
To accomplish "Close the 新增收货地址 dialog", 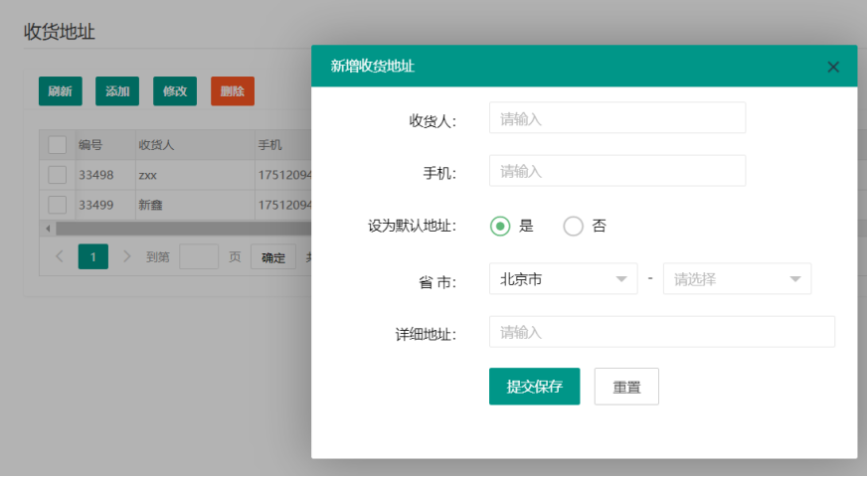I will coord(833,67).
